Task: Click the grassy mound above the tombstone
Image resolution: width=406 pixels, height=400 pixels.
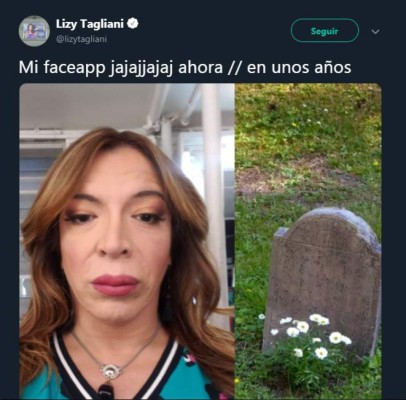Action: pos(308,140)
